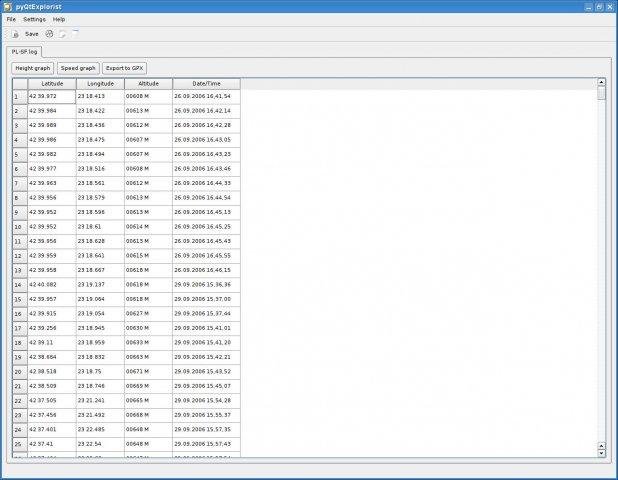Image resolution: width=618 pixels, height=480 pixels.
Task: Open the Settings menu
Action: click(34, 19)
